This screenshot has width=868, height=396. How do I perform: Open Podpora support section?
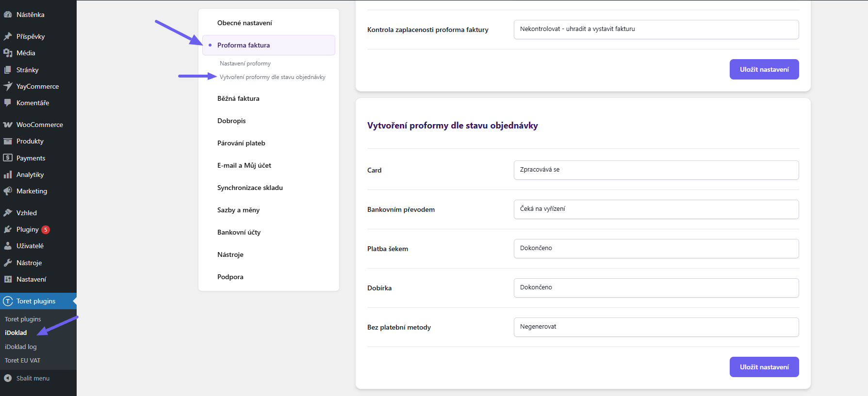[x=230, y=277]
